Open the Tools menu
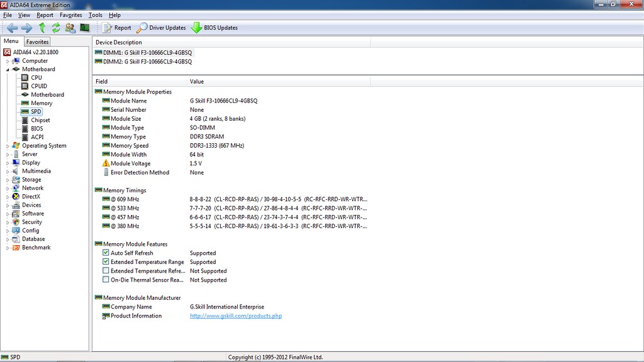Image resolution: width=644 pixels, height=362 pixels. (96, 15)
